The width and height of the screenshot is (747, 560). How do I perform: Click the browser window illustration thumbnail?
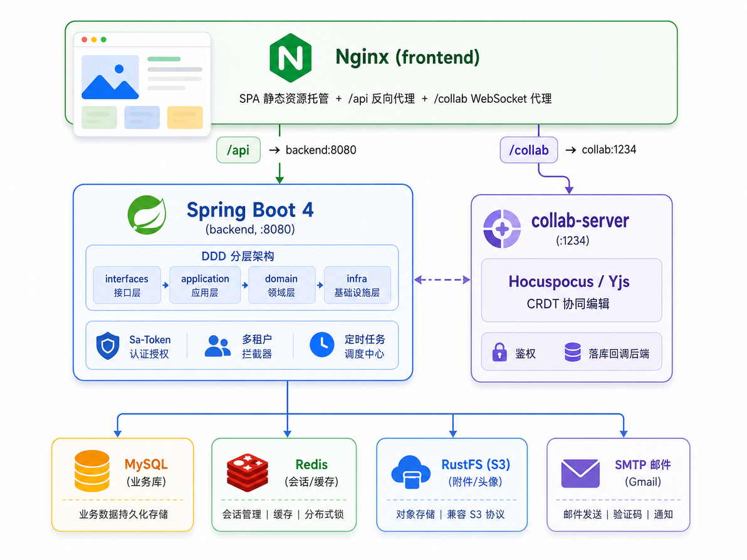pos(142,85)
